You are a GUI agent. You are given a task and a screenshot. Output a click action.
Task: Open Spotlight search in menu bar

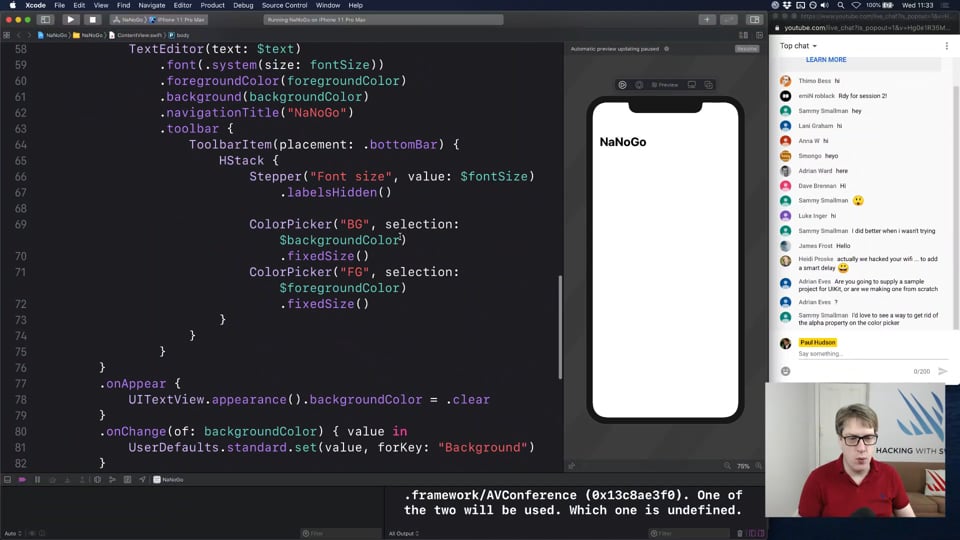[x=841, y=5]
